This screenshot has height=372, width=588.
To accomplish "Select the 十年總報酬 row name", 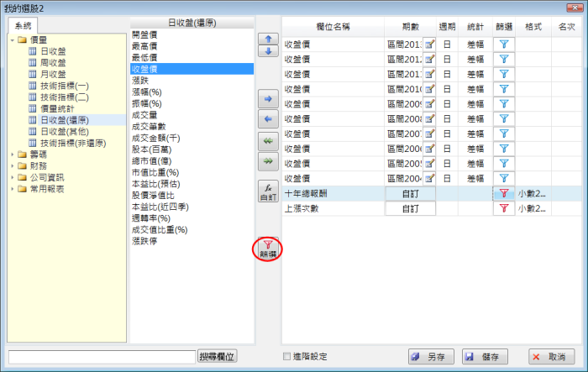I will [306, 193].
